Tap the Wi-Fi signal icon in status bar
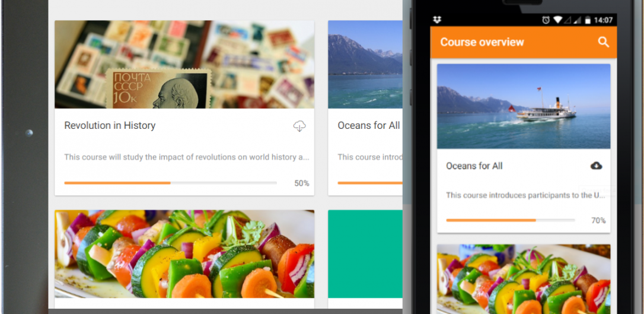Screen dimensions: 644x314 557,20
